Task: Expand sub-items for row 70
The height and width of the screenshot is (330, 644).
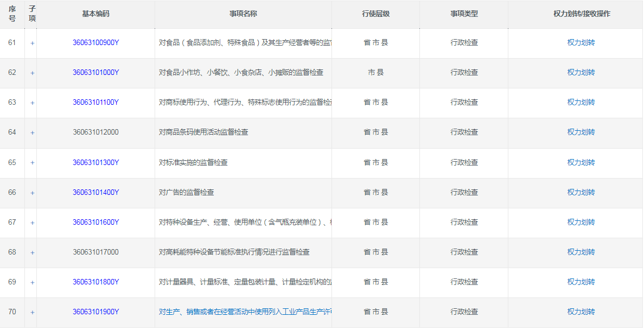Action: pos(33,312)
